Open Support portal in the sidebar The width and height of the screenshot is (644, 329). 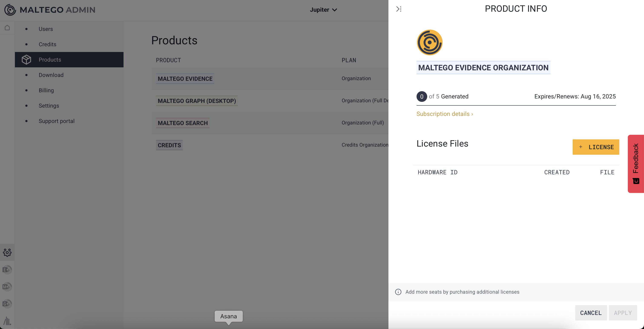(56, 121)
